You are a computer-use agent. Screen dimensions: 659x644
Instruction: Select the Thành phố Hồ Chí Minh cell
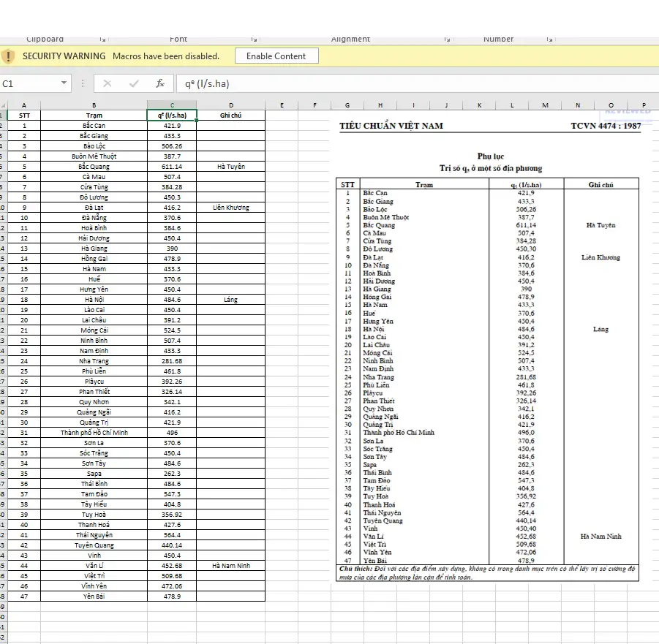coord(94,433)
